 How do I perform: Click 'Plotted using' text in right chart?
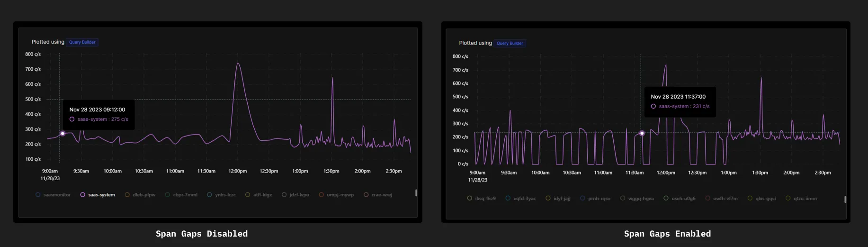click(475, 43)
